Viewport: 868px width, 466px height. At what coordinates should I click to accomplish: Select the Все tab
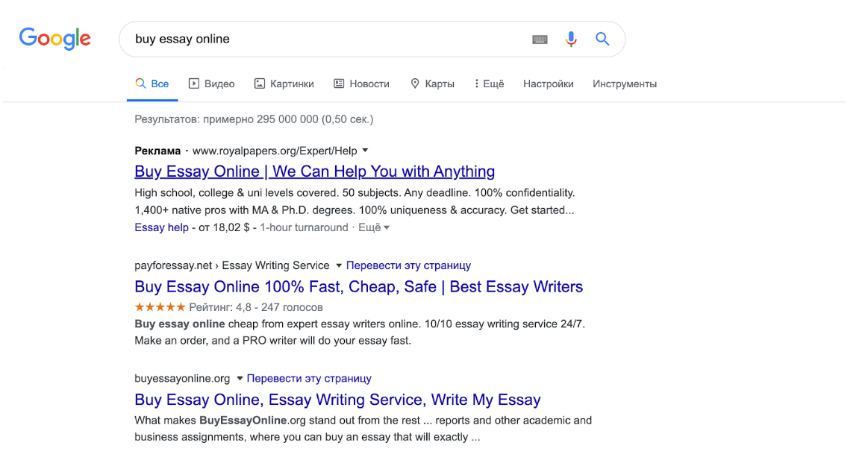152,84
